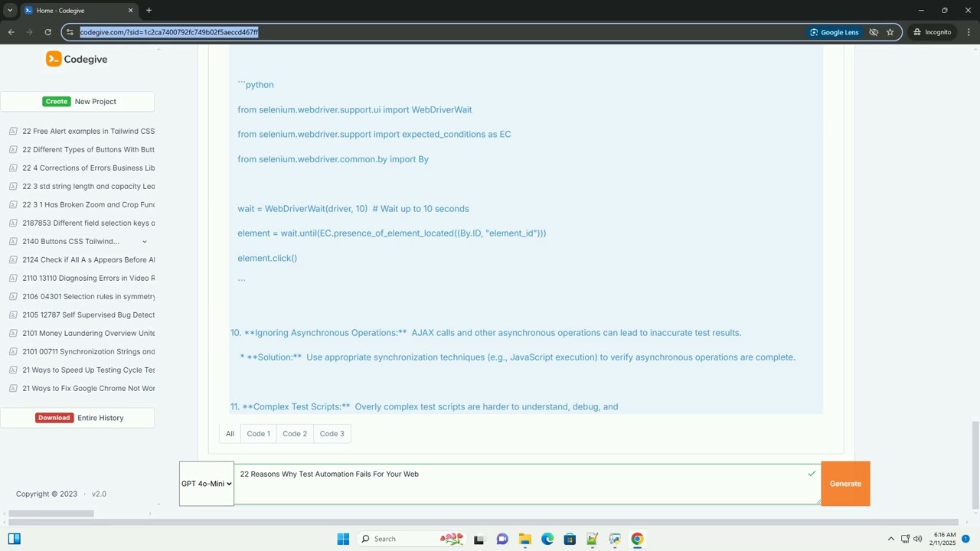Click the Incognito indicator

[x=932, y=32]
